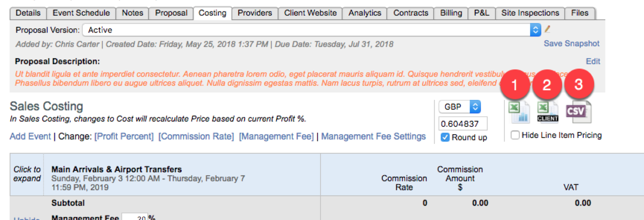Expand Main Arrivals & Airport Transfers event
The width and height of the screenshot is (644, 220).
(27, 174)
